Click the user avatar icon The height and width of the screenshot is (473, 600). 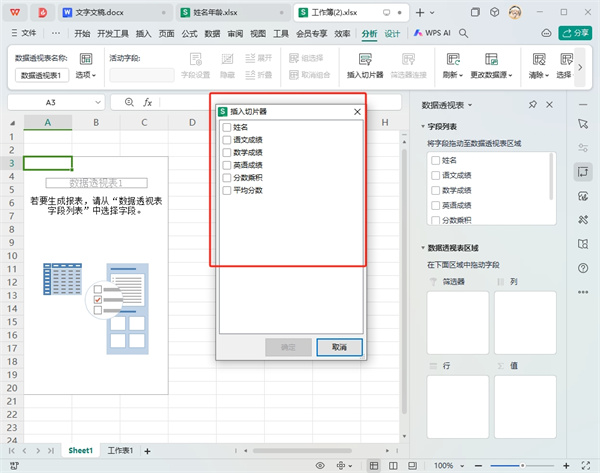515,13
